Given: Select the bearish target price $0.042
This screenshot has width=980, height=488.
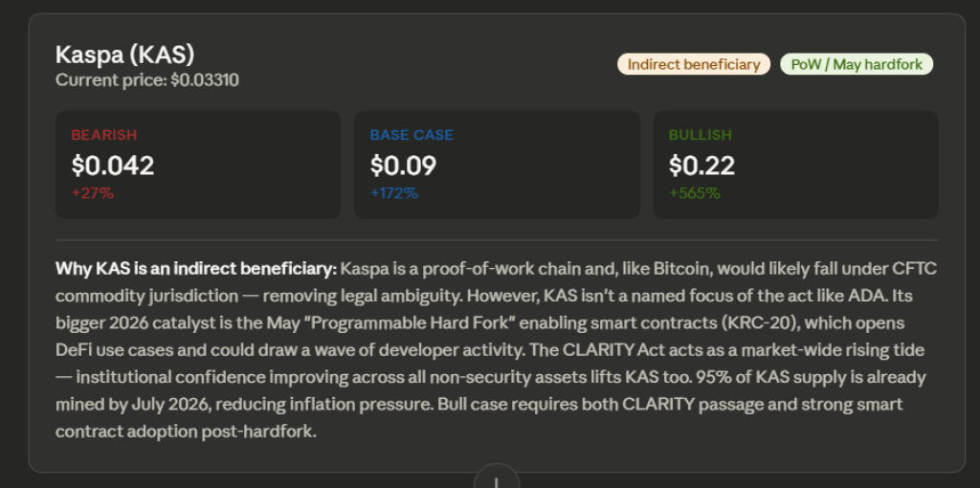Looking at the screenshot, I should tap(113, 166).
